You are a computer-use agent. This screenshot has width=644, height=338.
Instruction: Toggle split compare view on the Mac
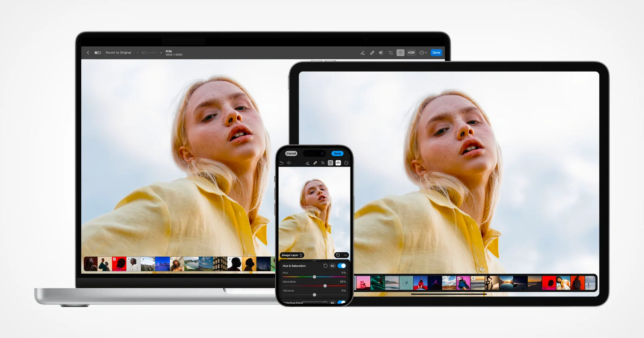click(x=98, y=53)
